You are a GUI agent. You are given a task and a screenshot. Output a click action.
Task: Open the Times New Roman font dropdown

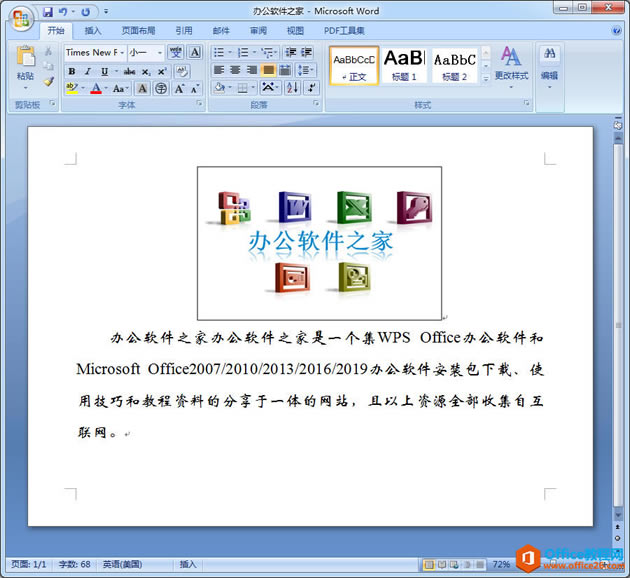[122, 53]
